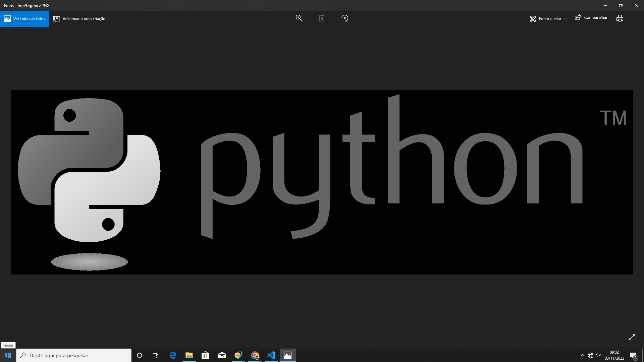Show hidden icons in the system tray
Screen dimensions: 644x362
pos(583,355)
